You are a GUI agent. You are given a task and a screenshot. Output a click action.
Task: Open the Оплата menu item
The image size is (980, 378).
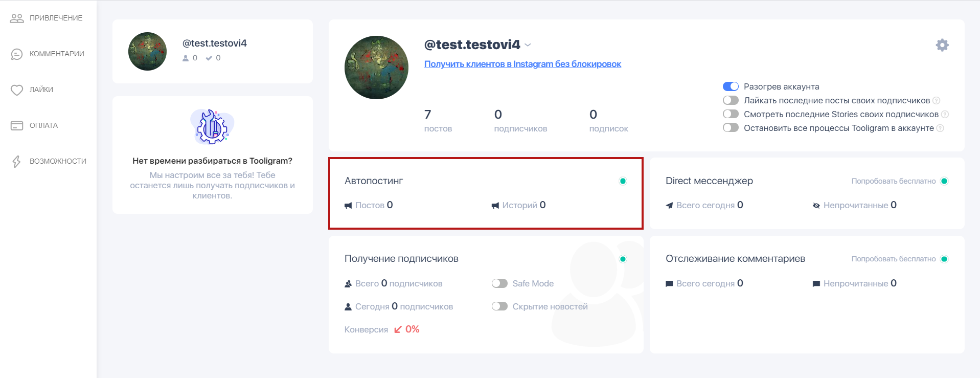(43, 126)
